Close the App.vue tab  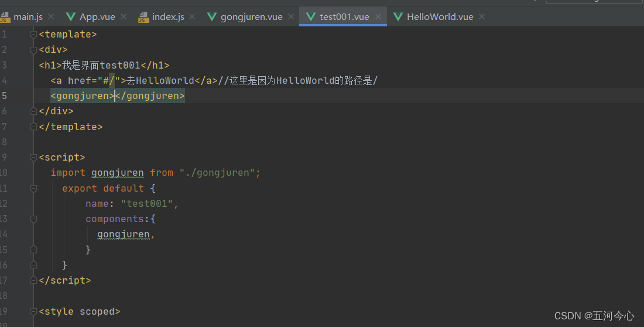(124, 16)
